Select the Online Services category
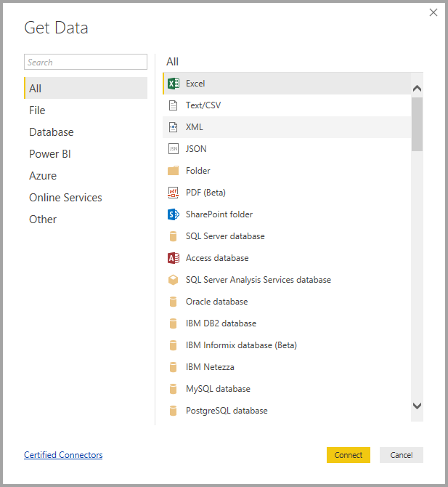Screen dimensions: 448x487 [x=86, y=198]
